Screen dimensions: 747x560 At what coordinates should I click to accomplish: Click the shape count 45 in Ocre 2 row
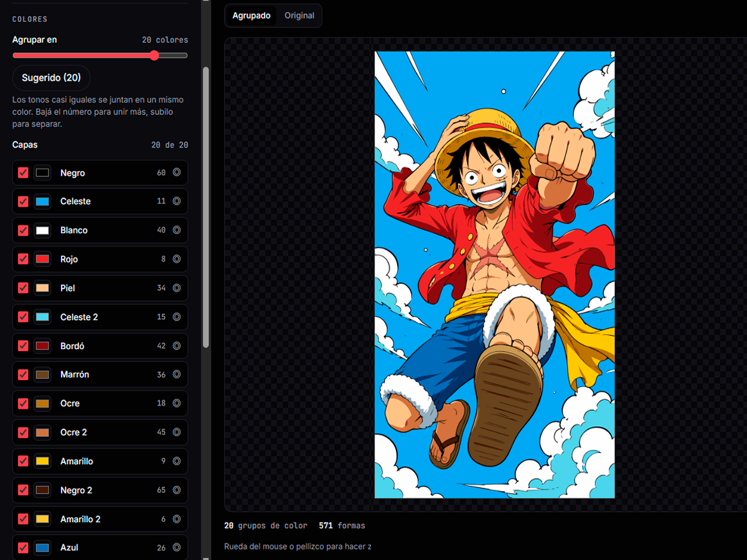tap(161, 432)
